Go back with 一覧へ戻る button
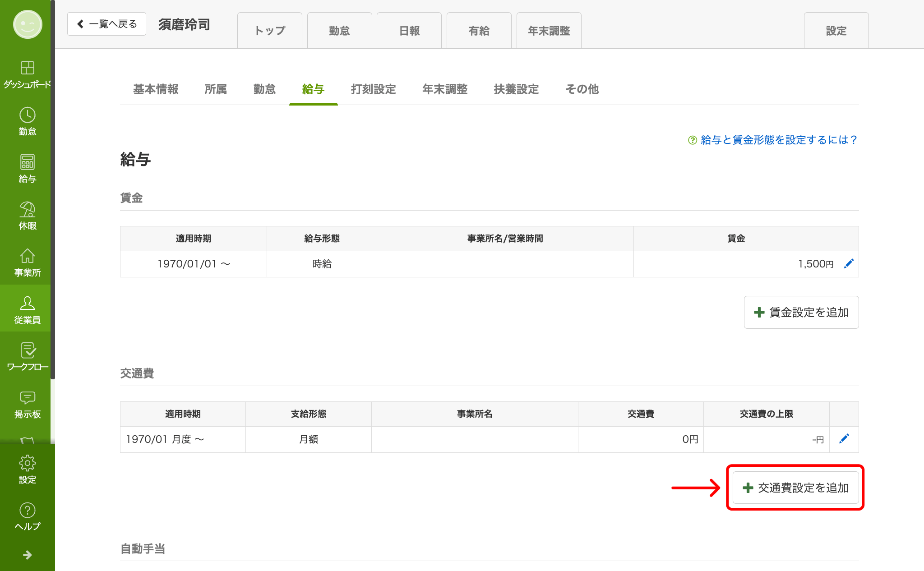This screenshot has height=571, width=924. pos(106,24)
